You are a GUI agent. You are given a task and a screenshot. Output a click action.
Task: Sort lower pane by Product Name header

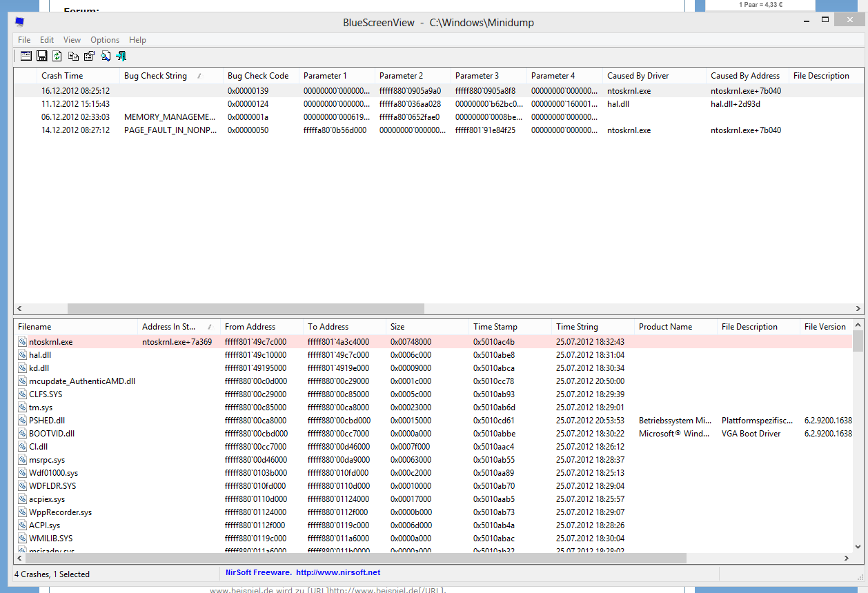click(676, 327)
